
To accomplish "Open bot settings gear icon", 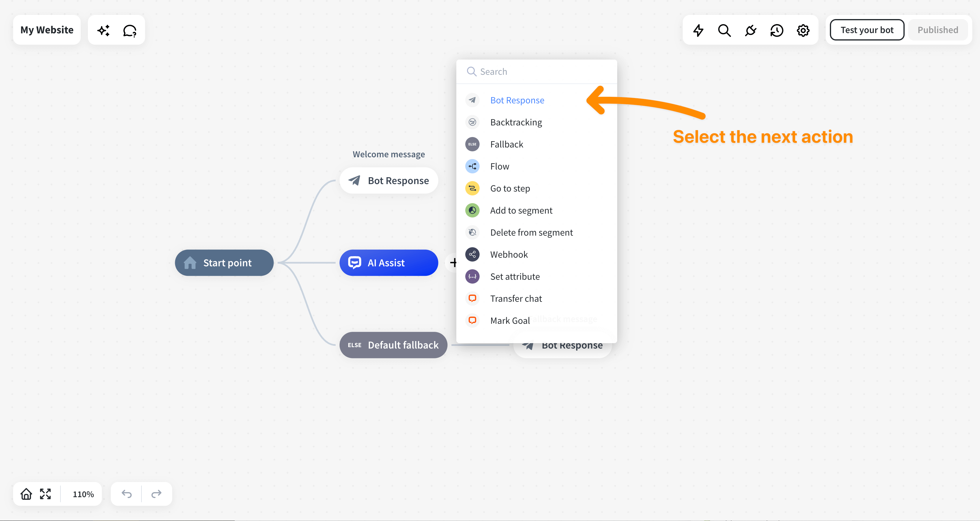I will pos(803,30).
